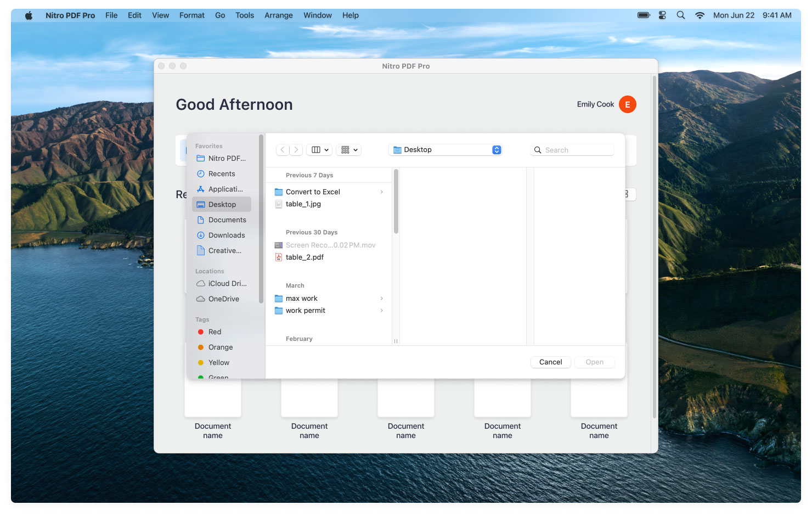Open the column view mode dropdown
Image resolution: width=812 pixels, height=516 pixels.
coord(320,150)
